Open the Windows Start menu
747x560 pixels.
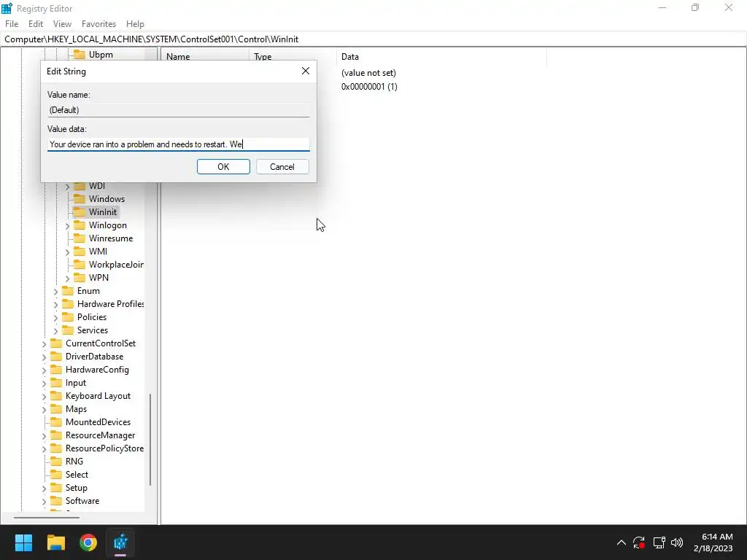point(23,542)
